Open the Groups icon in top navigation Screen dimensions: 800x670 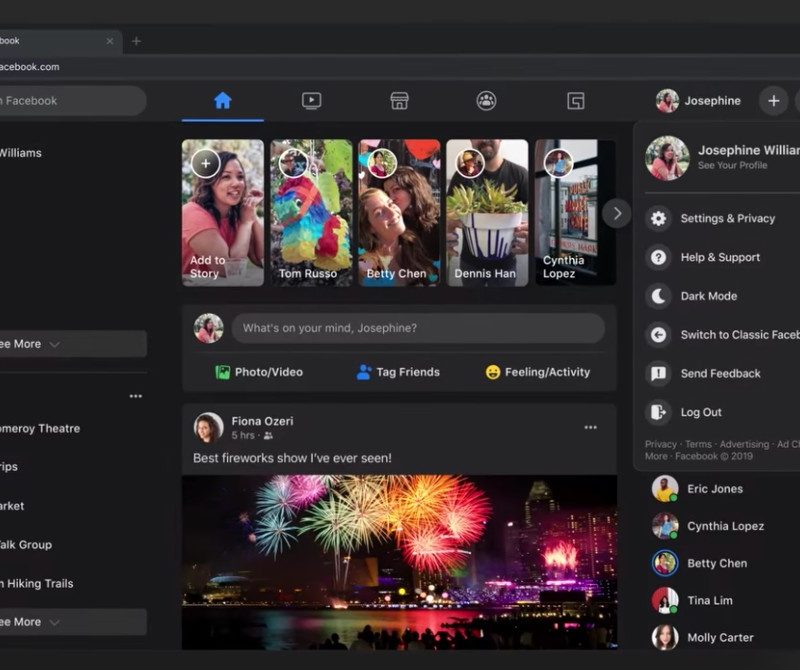487,101
